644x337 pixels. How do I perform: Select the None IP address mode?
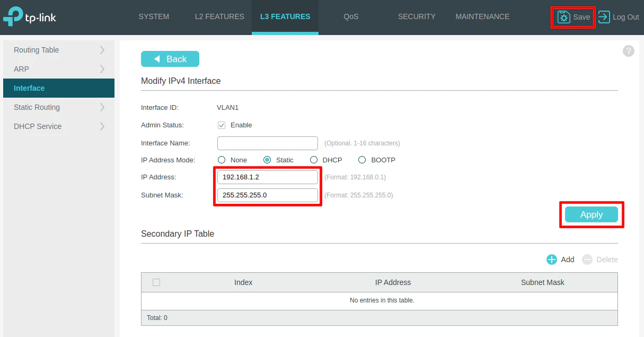click(222, 160)
